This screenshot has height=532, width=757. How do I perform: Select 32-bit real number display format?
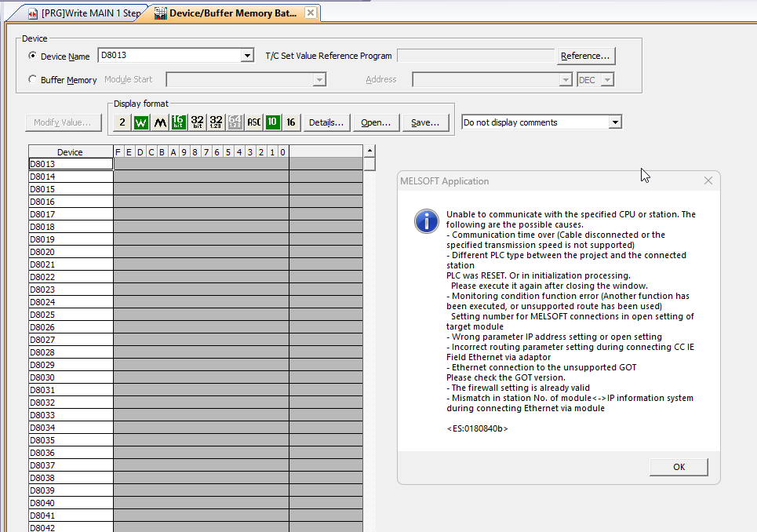[x=217, y=122]
